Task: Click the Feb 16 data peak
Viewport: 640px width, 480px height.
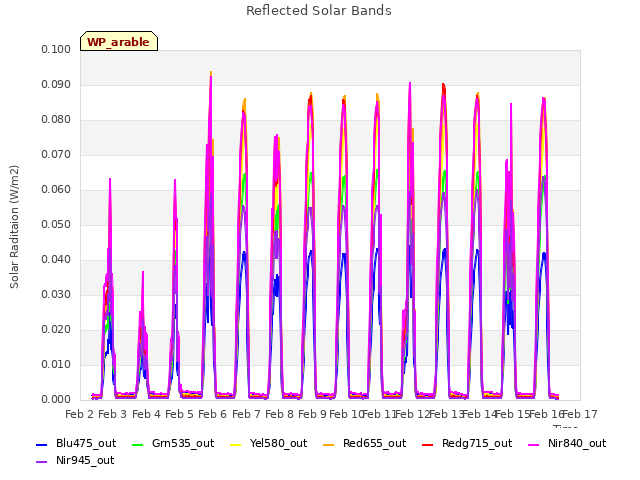Action: point(544,99)
